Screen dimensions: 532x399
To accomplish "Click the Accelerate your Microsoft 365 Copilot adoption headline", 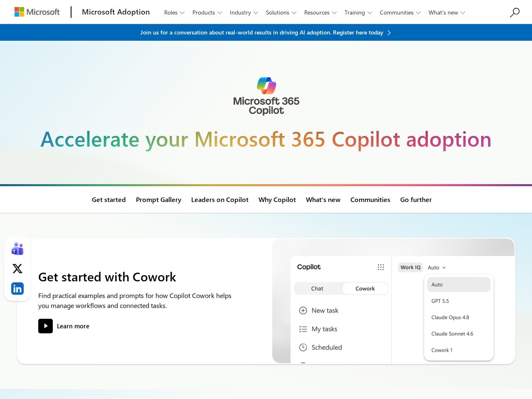I will (266, 140).
